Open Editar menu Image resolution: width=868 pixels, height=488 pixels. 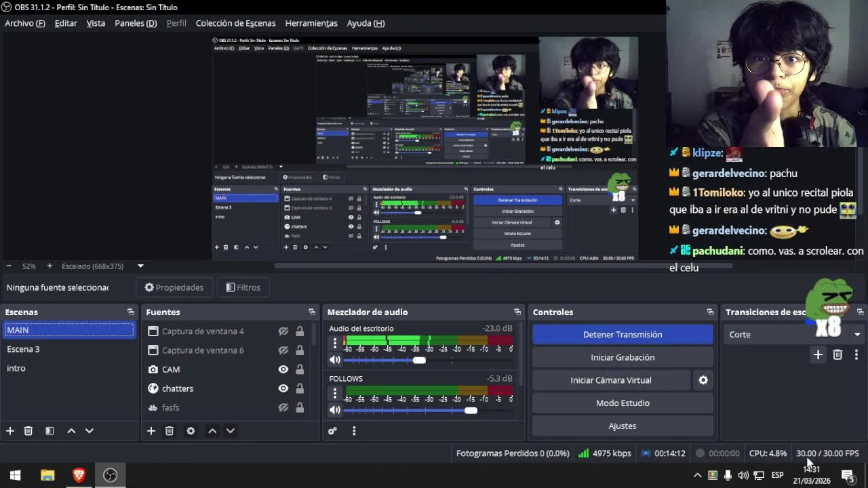pos(66,23)
